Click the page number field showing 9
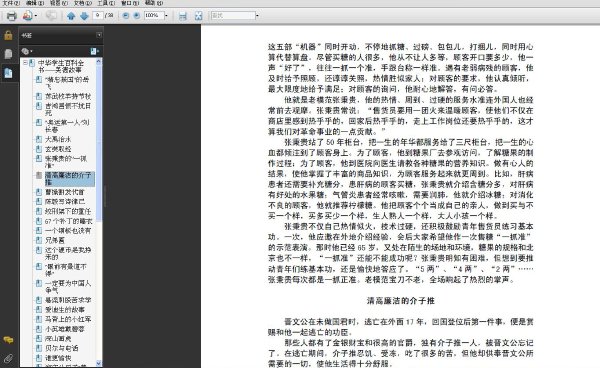The image size is (600, 368). [98, 15]
